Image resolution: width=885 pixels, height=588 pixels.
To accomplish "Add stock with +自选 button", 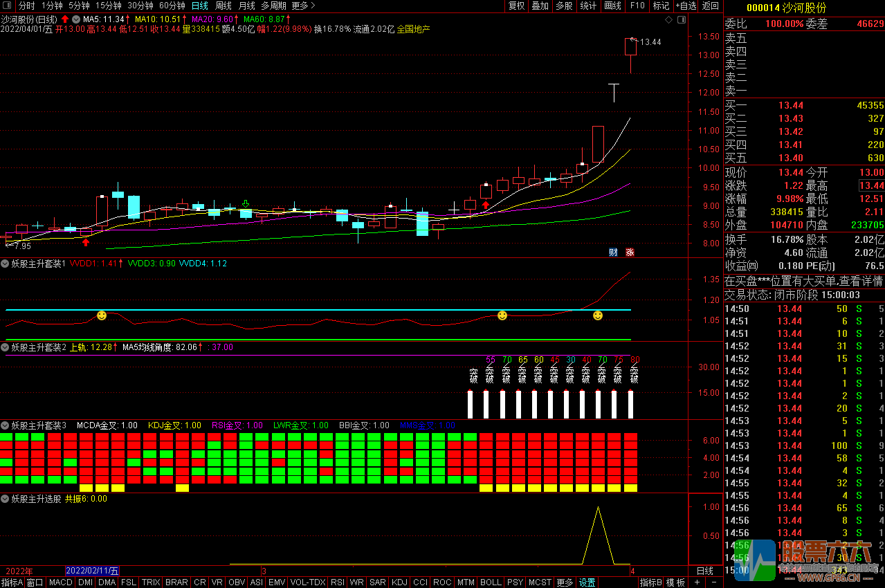I will [x=685, y=6].
